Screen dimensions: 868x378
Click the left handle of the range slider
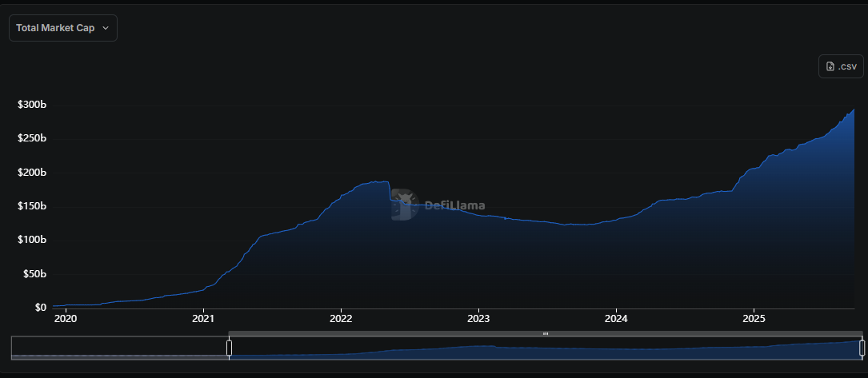[x=229, y=348]
